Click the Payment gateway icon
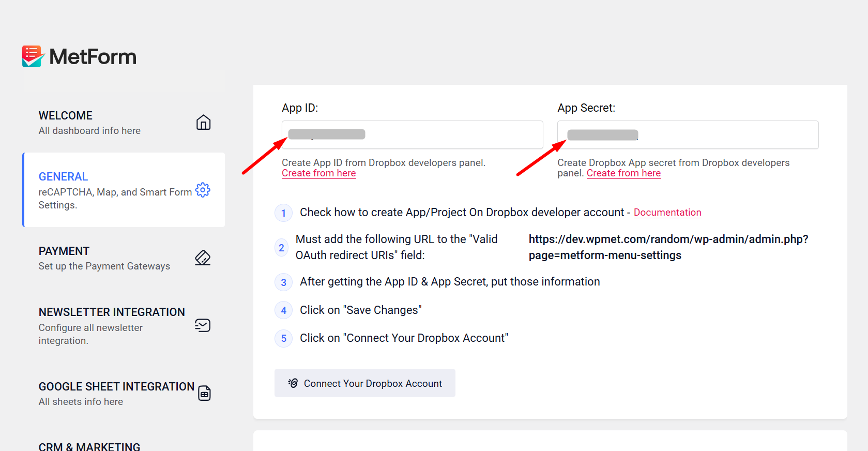The width and height of the screenshot is (868, 451). [203, 258]
